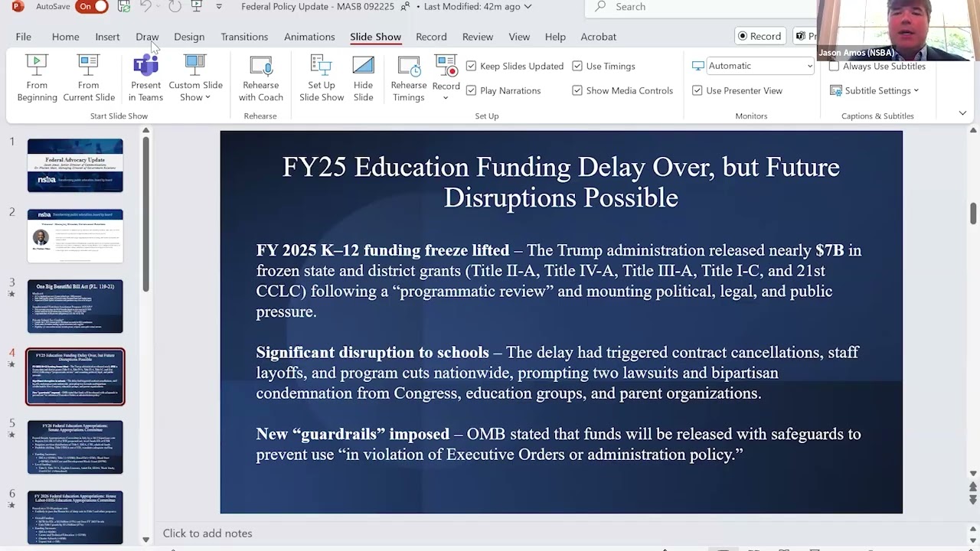Open Set Up Slide Show dialog

pyautogui.click(x=322, y=78)
